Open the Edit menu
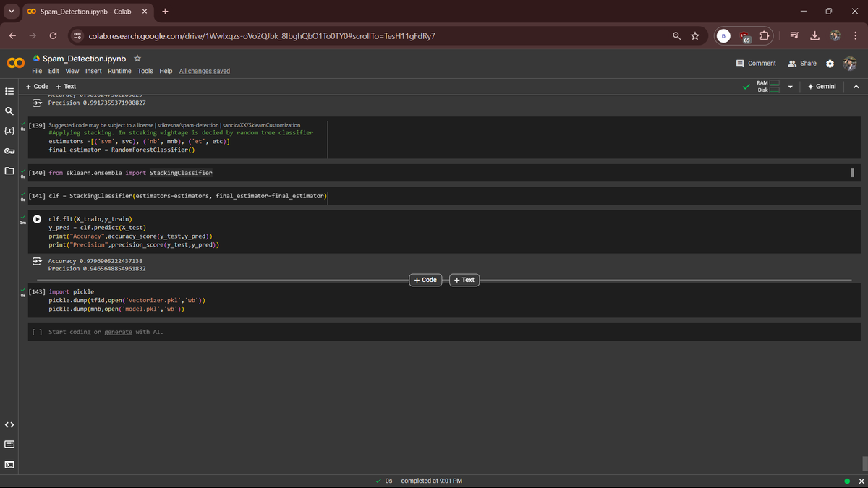 click(54, 71)
